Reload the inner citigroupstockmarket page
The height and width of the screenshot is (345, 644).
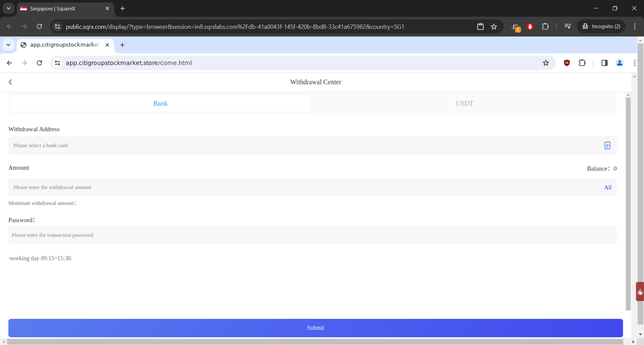39,63
